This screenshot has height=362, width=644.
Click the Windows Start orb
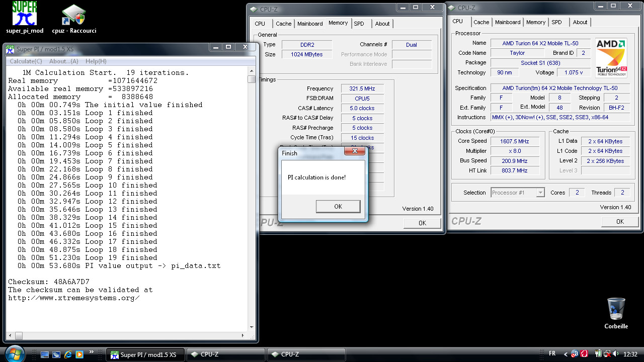[x=14, y=353]
